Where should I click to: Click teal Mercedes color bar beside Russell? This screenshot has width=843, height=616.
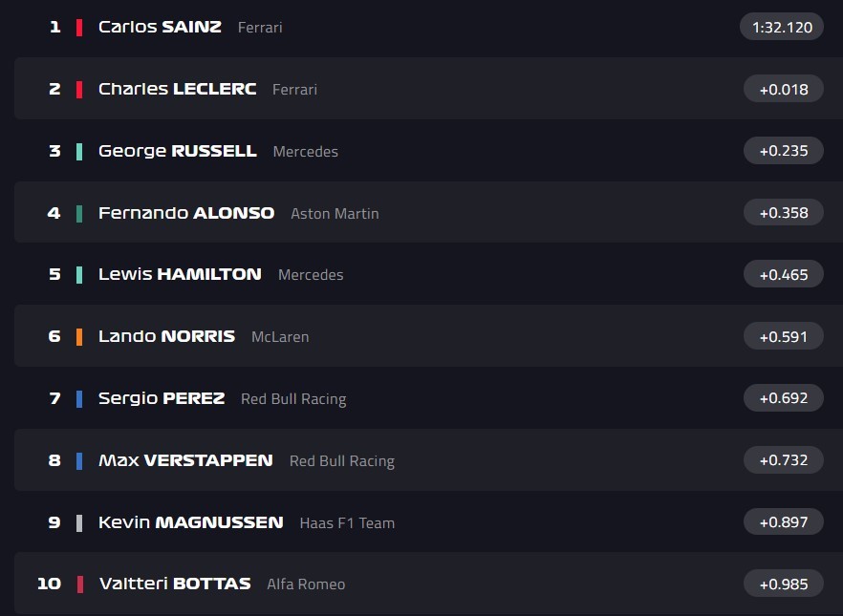pos(79,151)
